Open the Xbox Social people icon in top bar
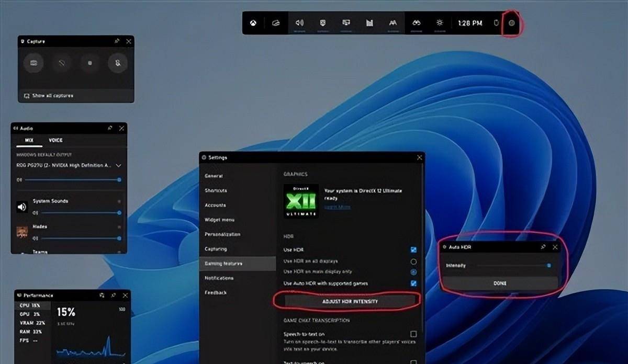 (392, 23)
